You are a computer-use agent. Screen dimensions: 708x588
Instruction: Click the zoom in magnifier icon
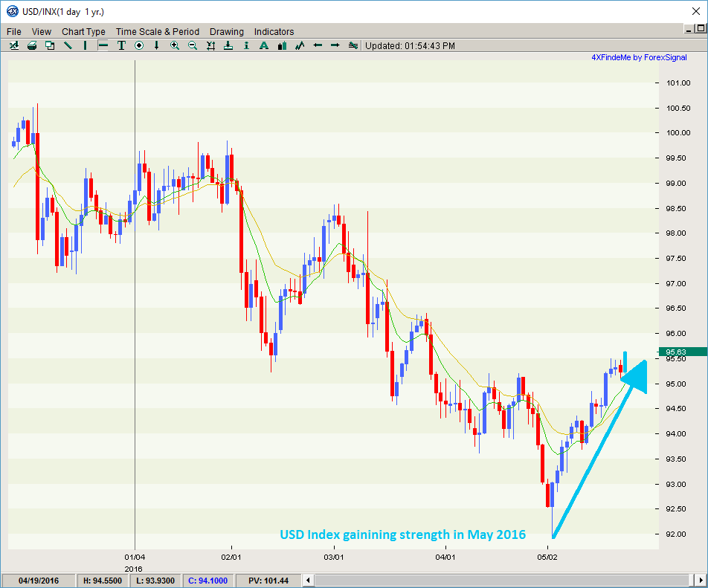tap(174, 45)
